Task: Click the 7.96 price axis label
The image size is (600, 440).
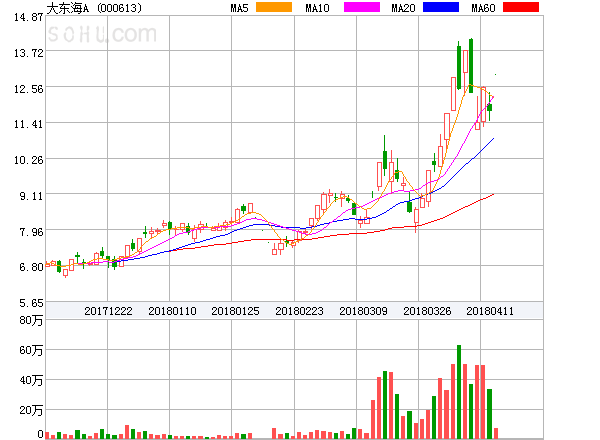Action: [x=31, y=232]
